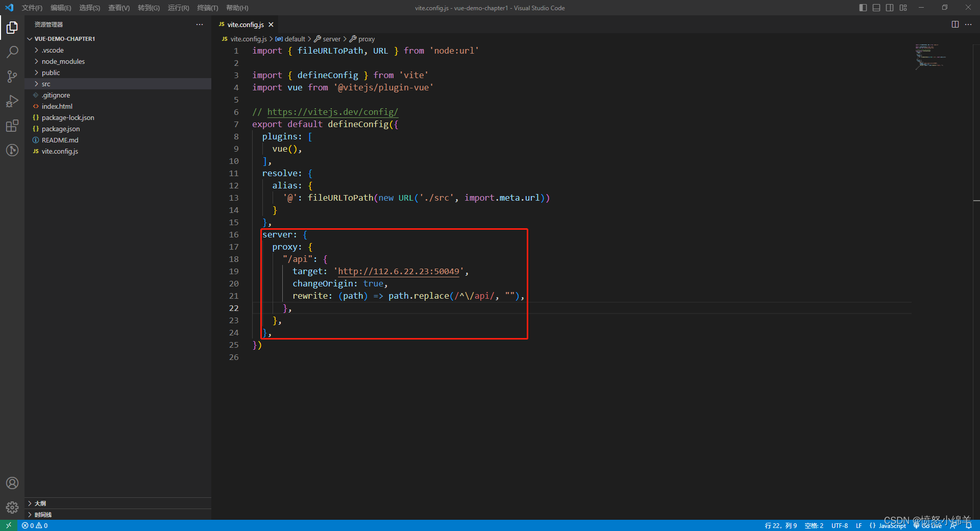980x531 pixels.
Task: Open the Manage gear icon
Action: [12, 508]
